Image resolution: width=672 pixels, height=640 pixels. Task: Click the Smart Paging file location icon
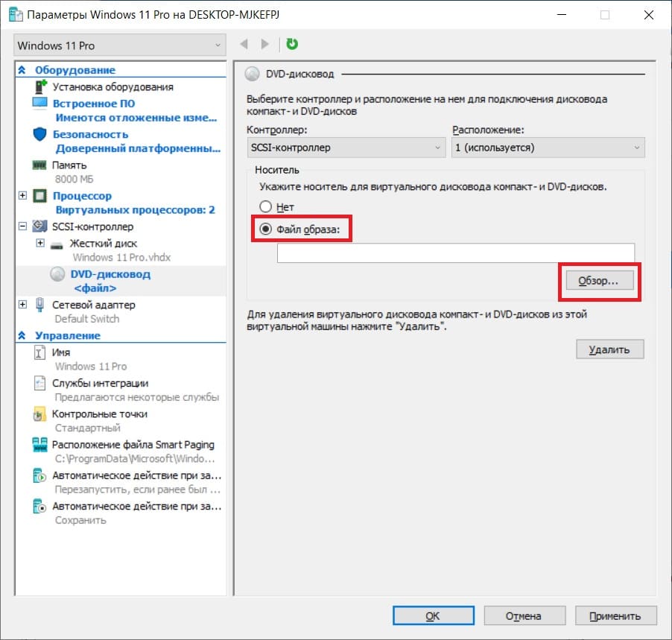pos(39,445)
